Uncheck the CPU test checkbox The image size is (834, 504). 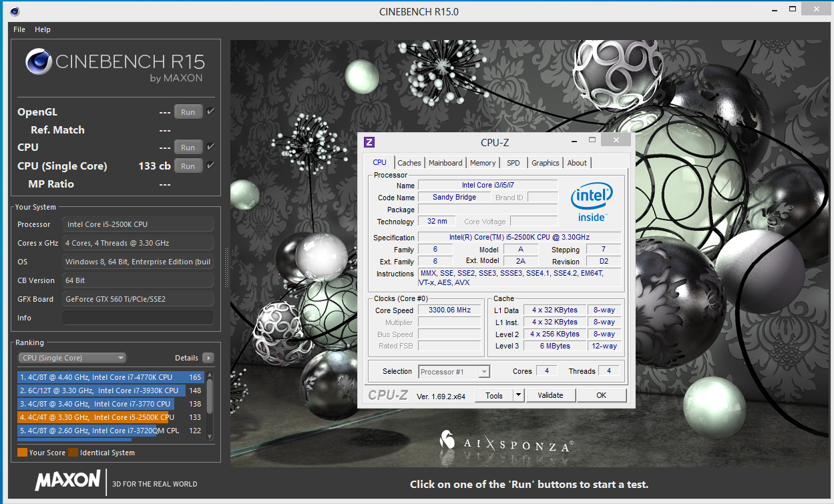(211, 147)
